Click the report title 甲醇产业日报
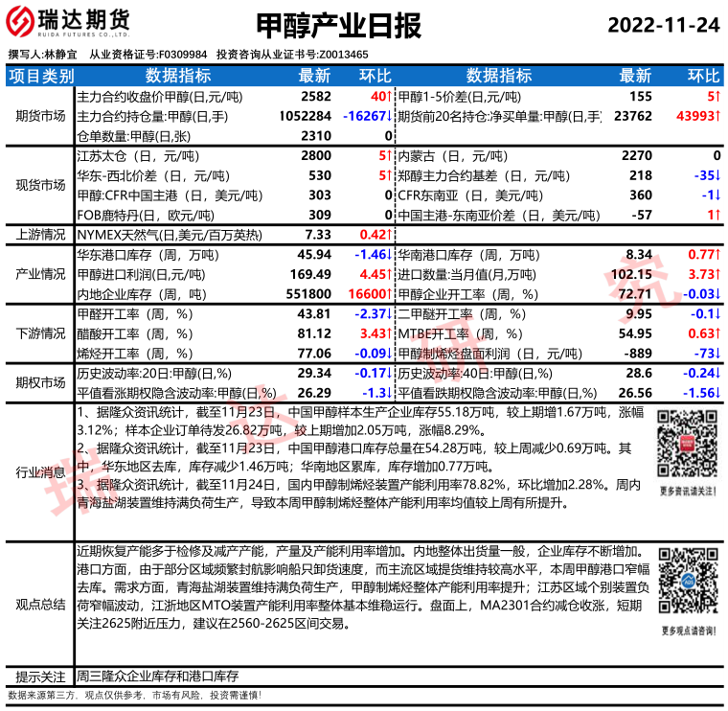 click(x=339, y=26)
